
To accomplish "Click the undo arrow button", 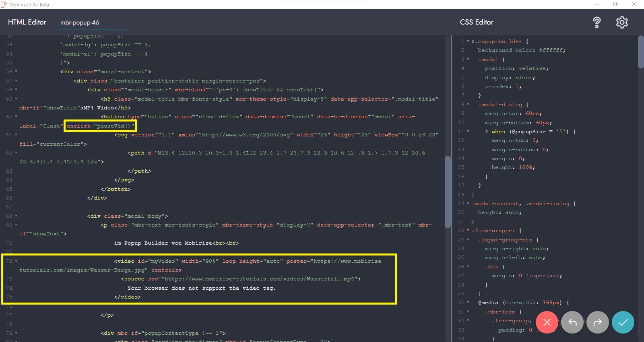I will (572, 322).
